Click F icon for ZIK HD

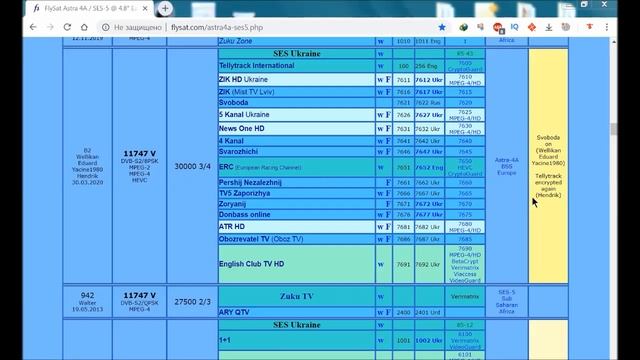[x=388, y=80]
